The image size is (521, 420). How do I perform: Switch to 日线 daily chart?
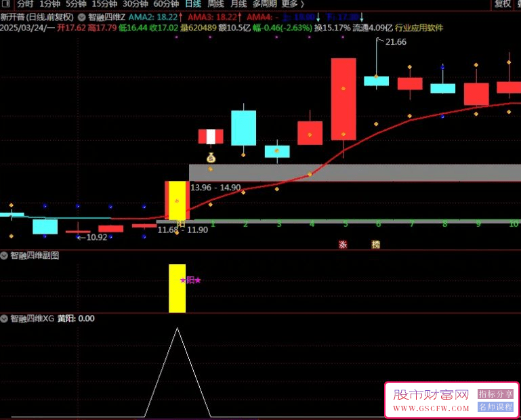[193, 4]
